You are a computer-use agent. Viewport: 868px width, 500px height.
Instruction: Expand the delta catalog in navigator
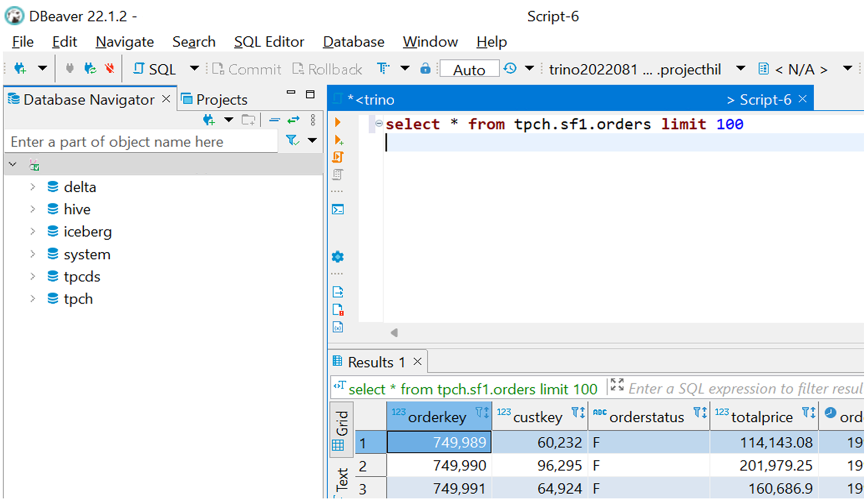point(32,187)
